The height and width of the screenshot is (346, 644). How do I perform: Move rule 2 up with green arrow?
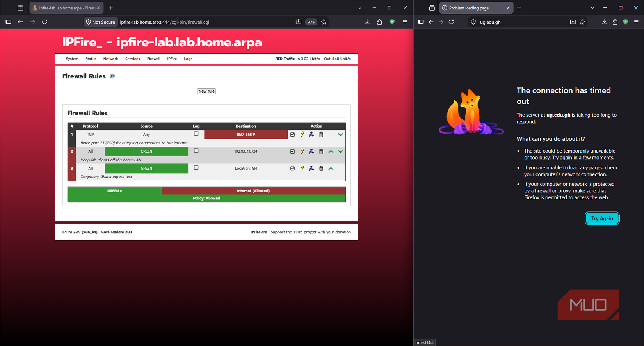click(331, 151)
